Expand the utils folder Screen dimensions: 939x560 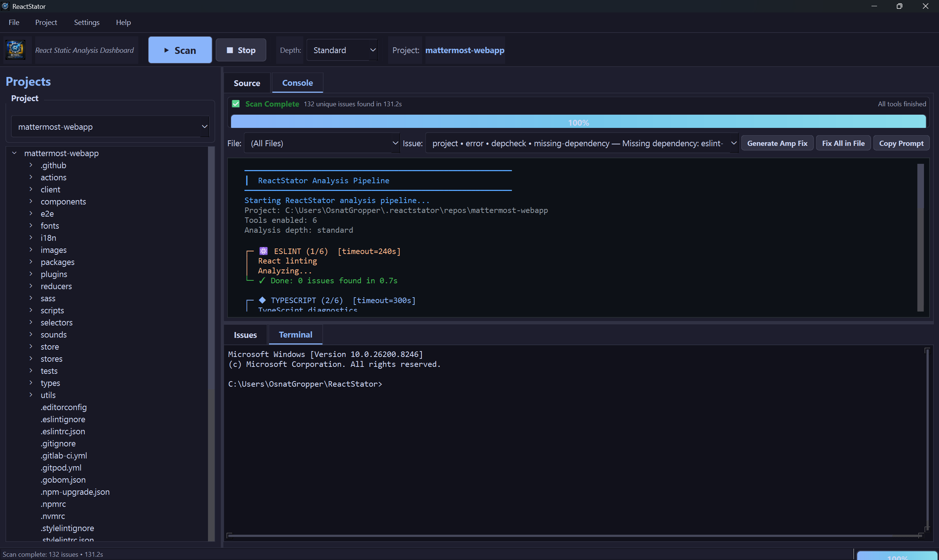(31, 395)
